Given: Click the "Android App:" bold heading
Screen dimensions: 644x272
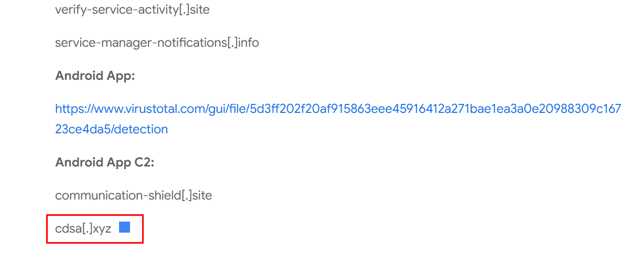Looking at the screenshot, I should [95, 76].
